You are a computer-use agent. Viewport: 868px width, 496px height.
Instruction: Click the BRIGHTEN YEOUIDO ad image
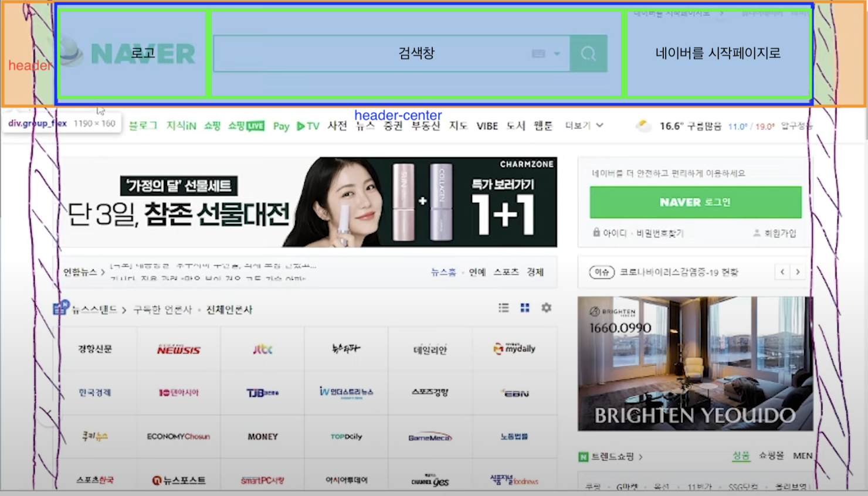click(x=695, y=363)
